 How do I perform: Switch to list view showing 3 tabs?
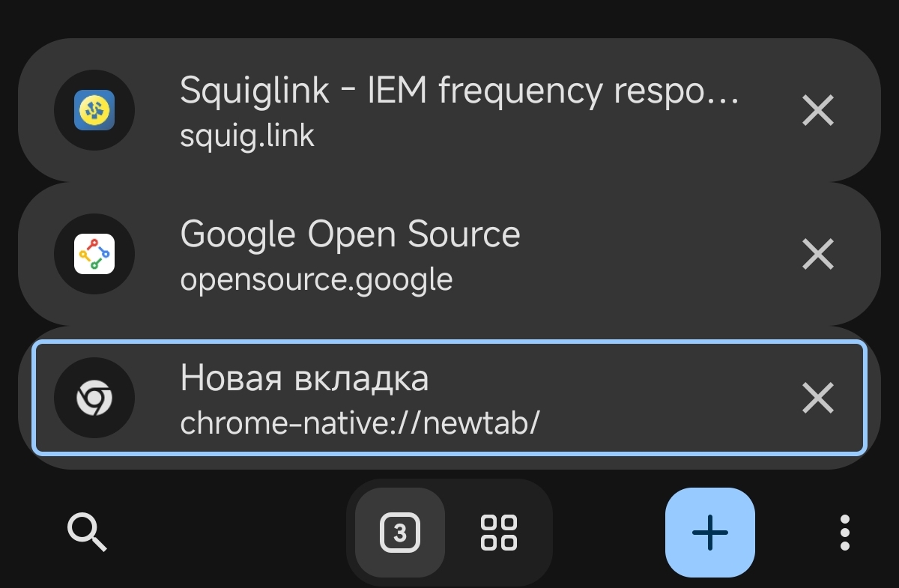click(x=400, y=533)
